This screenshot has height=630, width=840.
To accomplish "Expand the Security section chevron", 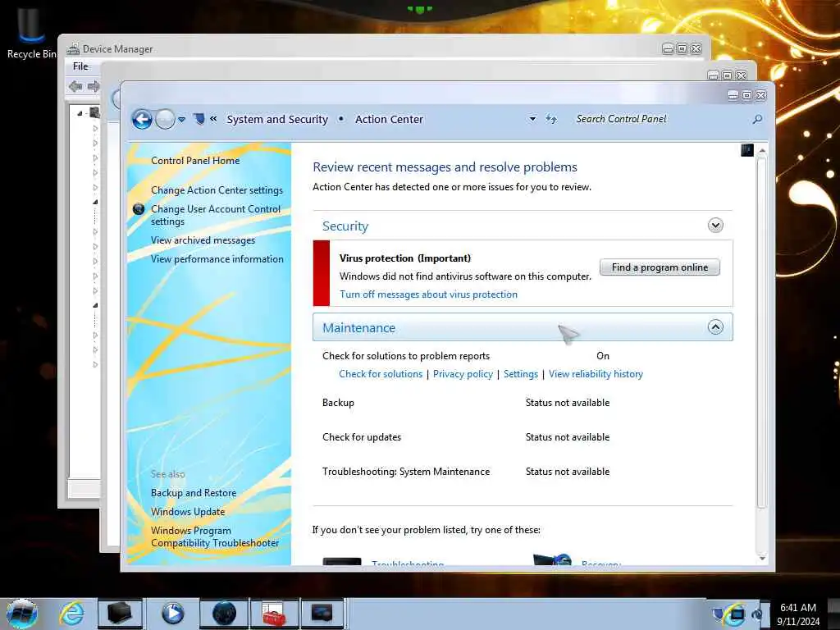I will [x=715, y=225].
